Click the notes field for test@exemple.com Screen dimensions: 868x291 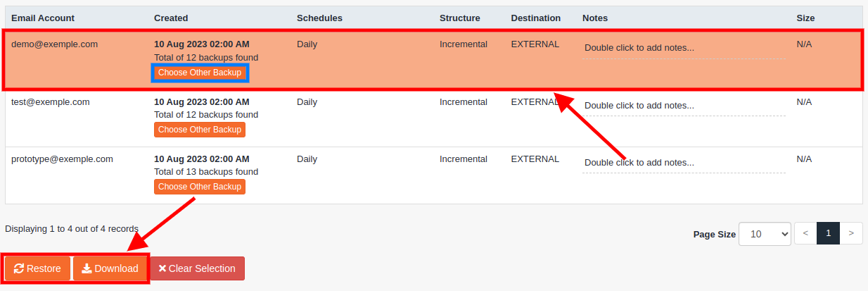[x=682, y=106]
